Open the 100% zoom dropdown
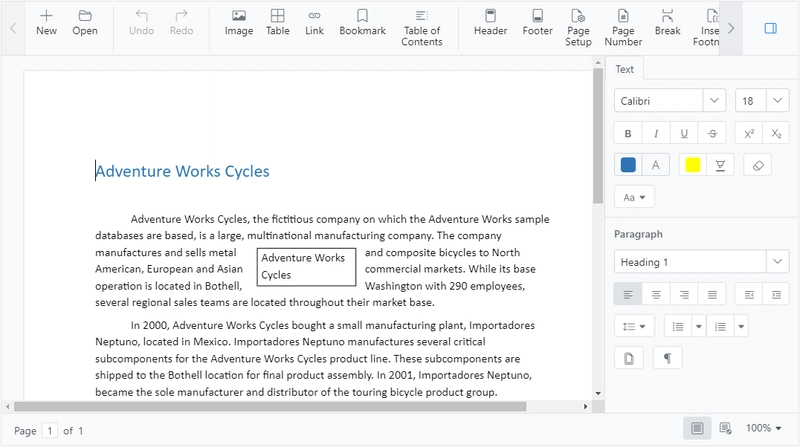Screen dimensions: 800x447 764,428
